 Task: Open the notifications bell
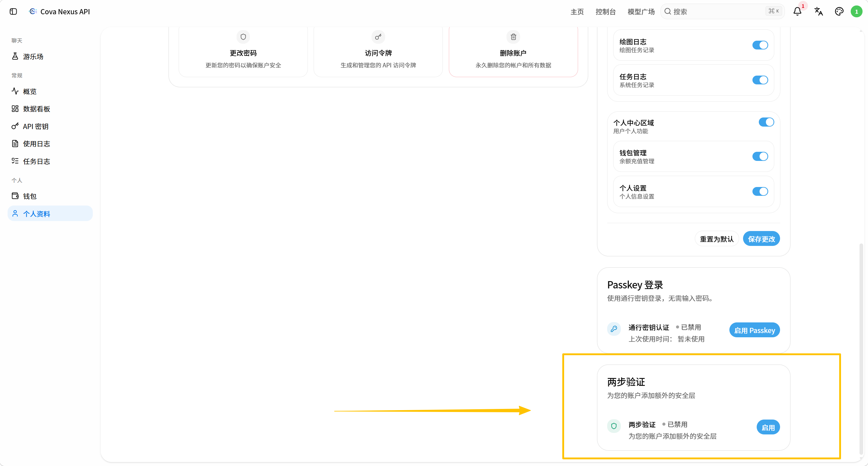point(797,12)
